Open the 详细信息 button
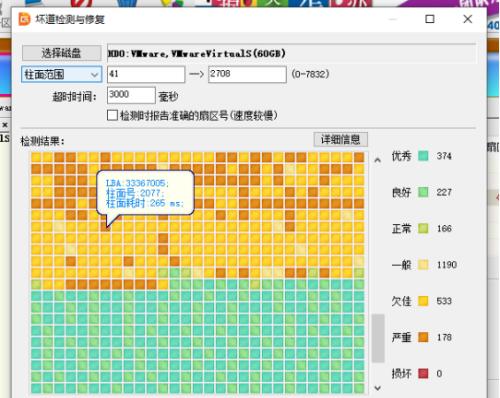 (340, 139)
